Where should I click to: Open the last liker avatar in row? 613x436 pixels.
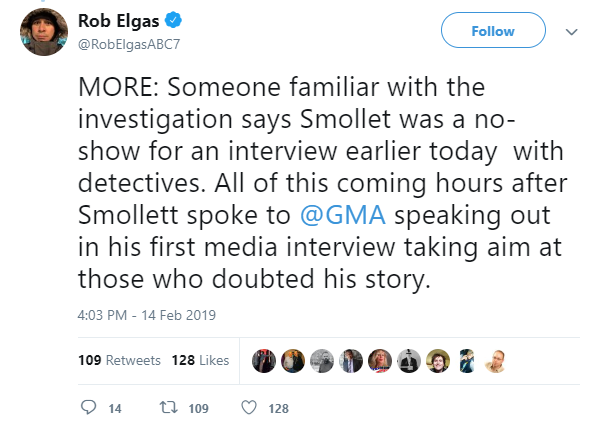tap(495, 361)
